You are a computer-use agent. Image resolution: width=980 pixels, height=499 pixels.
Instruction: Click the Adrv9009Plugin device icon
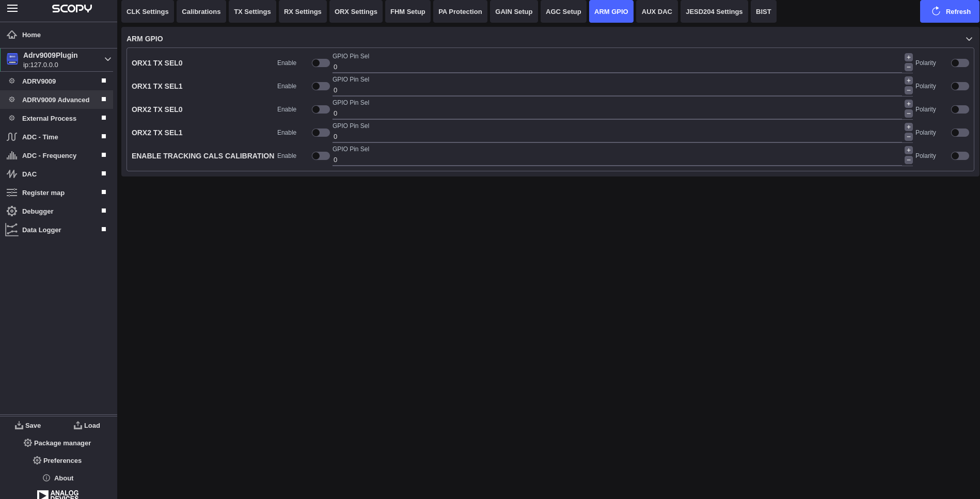click(12, 59)
